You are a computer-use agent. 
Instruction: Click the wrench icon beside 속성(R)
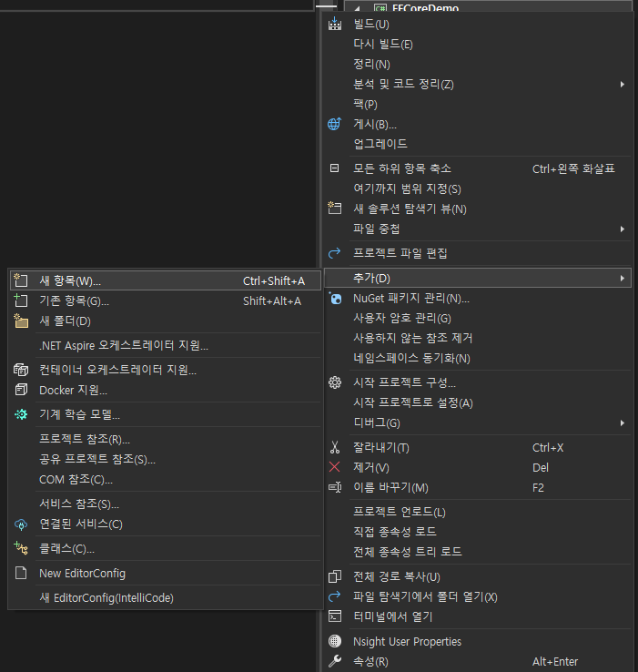click(335, 661)
